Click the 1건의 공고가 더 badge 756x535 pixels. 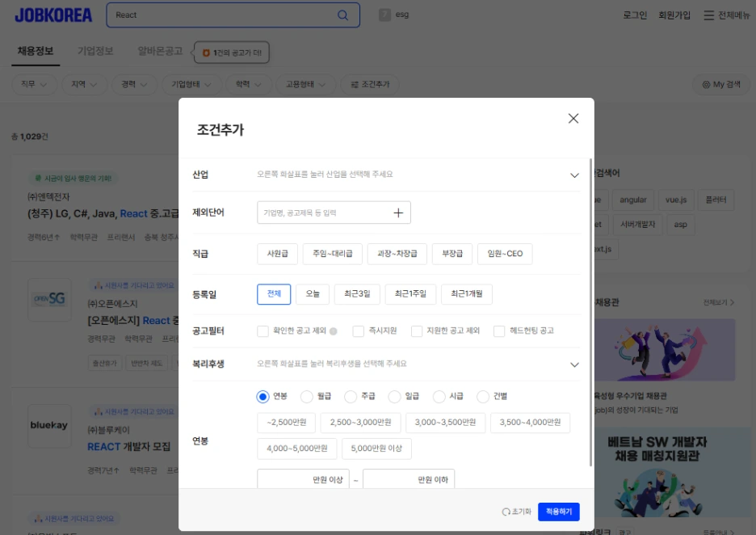[232, 53]
